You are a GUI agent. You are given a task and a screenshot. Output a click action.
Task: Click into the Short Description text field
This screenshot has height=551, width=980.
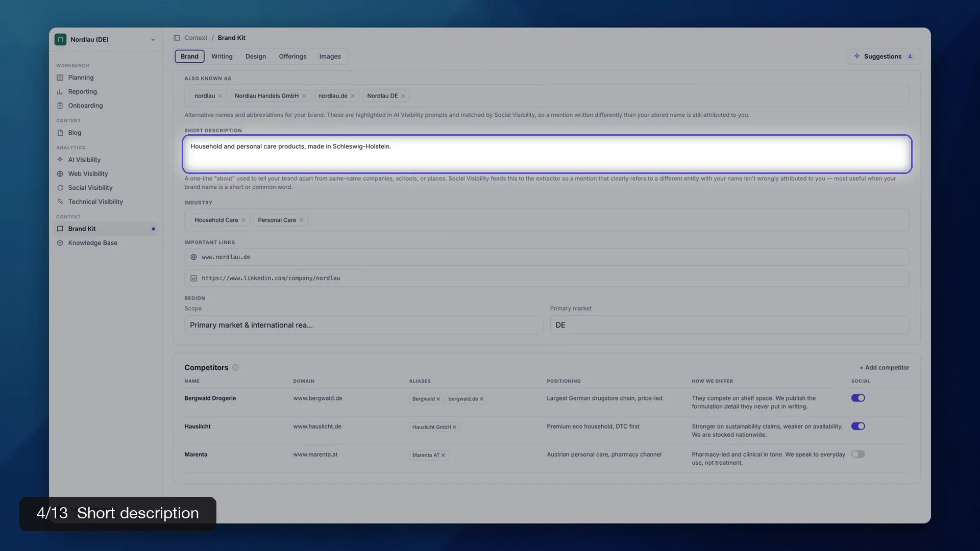pos(547,154)
